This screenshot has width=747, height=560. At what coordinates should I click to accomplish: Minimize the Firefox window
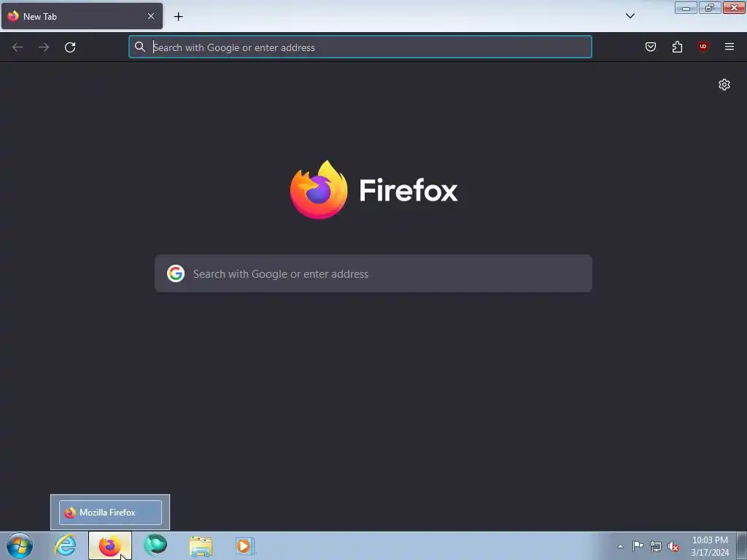(686, 8)
